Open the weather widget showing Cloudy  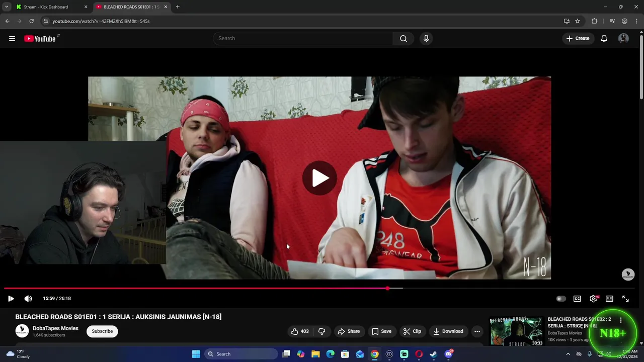point(17,354)
